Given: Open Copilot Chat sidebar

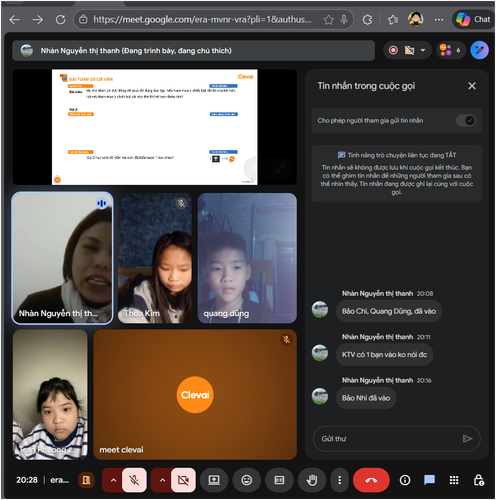Looking at the screenshot, I should (x=473, y=20).
